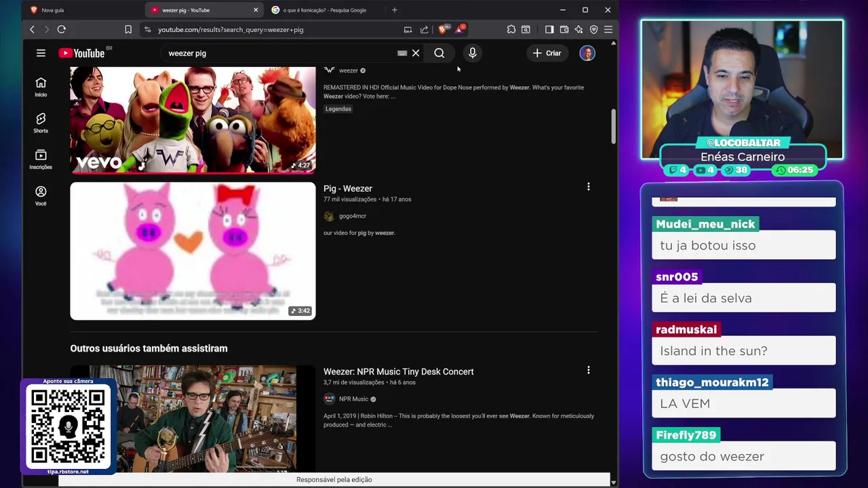This screenshot has width=868, height=488.
Task: Click the page vertical scrollbar thumb
Action: [614, 126]
